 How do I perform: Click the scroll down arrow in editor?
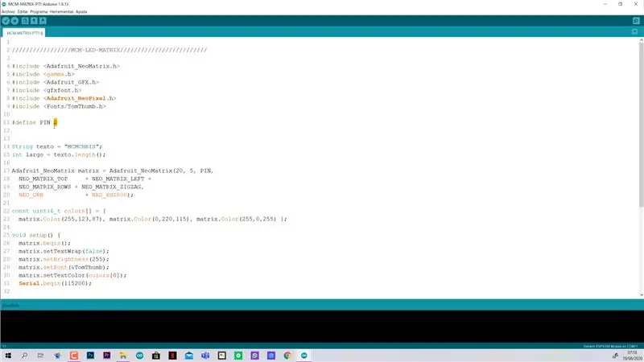[641, 294]
